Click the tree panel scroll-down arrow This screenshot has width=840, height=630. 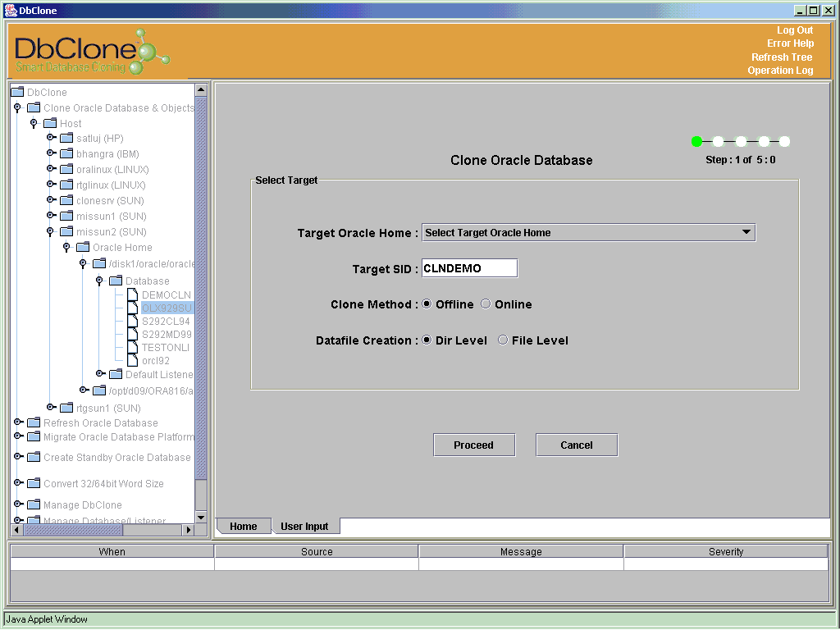(202, 517)
